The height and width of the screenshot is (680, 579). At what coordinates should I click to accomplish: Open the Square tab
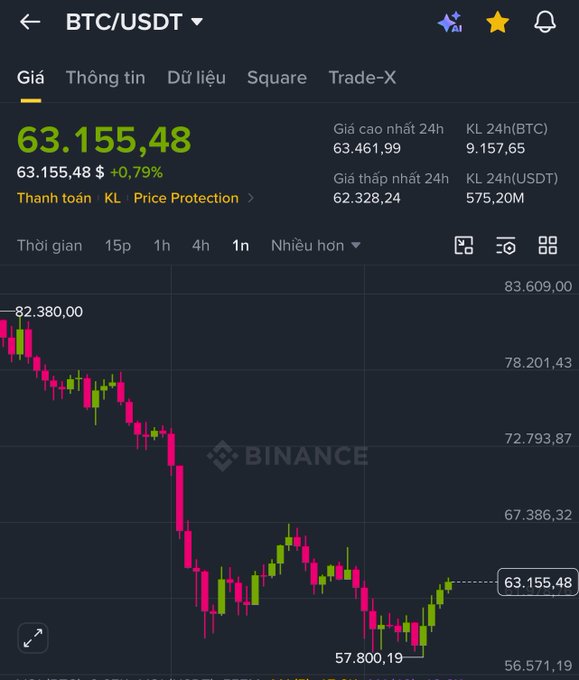click(x=277, y=78)
